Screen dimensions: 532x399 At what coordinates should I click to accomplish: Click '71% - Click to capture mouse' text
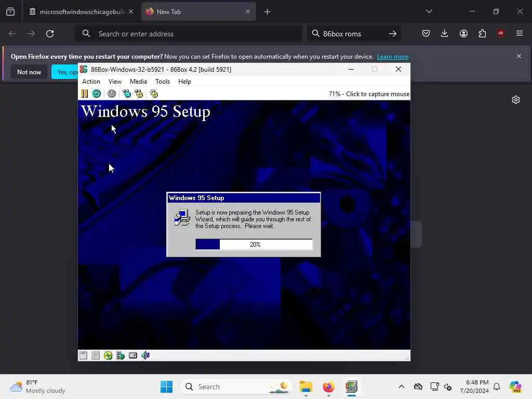click(369, 94)
